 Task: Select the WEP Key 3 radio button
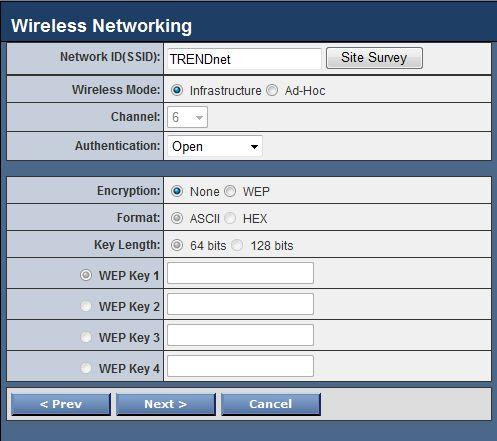pyautogui.click(x=86, y=337)
